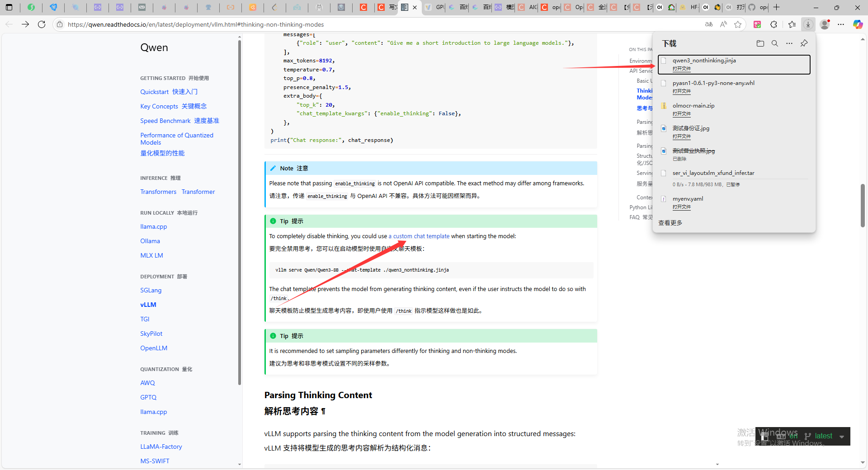Add page to favorites star icon

738,24
